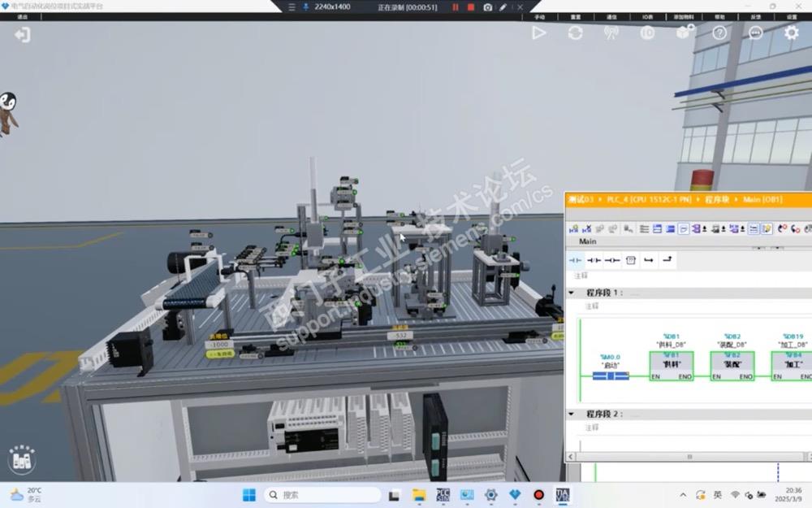Insert a normally open contact in TIA
Screen dimensions: 812x508
[x=576, y=260]
